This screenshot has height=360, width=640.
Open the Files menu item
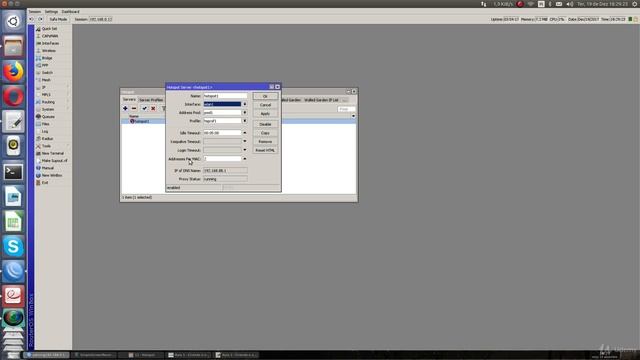[x=45, y=124]
